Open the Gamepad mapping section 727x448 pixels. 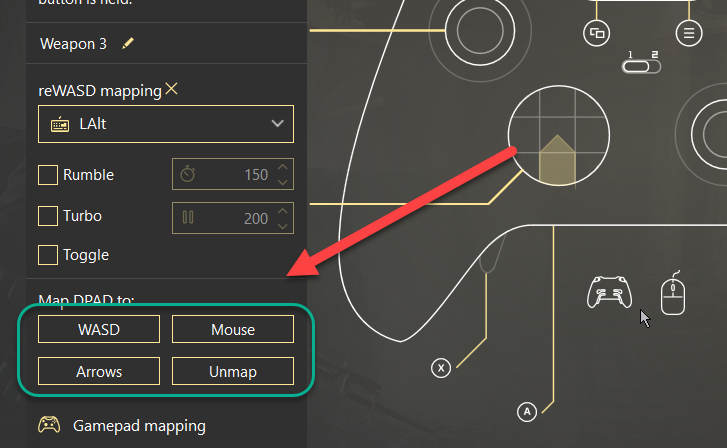(x=139, y=425)
